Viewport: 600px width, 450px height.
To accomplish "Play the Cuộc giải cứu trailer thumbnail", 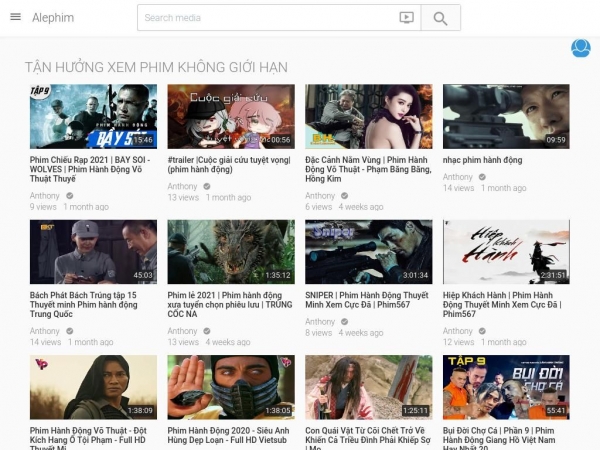I will coord(230,116).
